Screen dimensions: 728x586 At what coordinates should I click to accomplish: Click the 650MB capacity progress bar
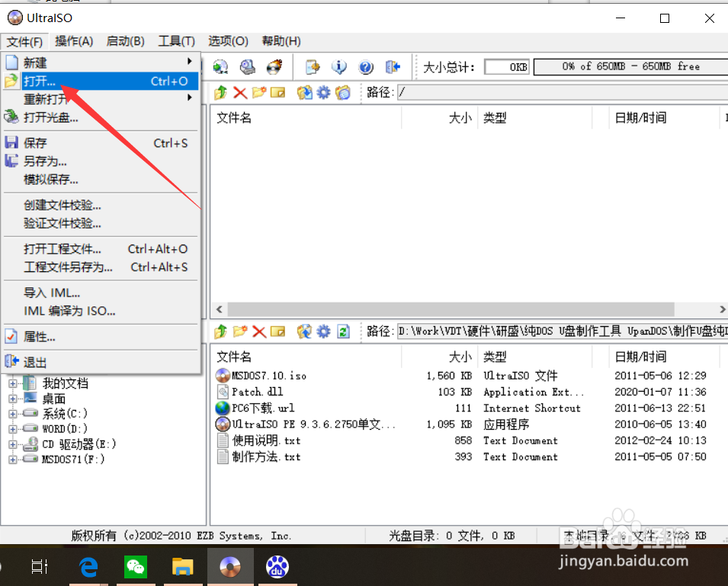(630, 67)
